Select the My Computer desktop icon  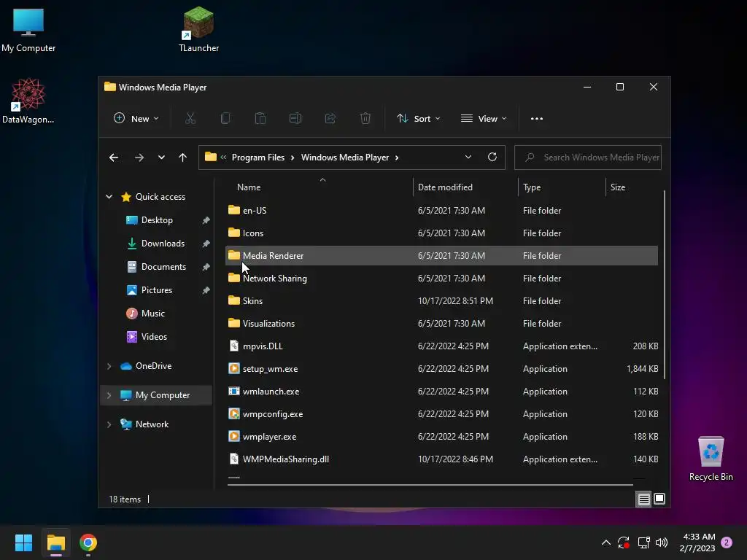28,30
